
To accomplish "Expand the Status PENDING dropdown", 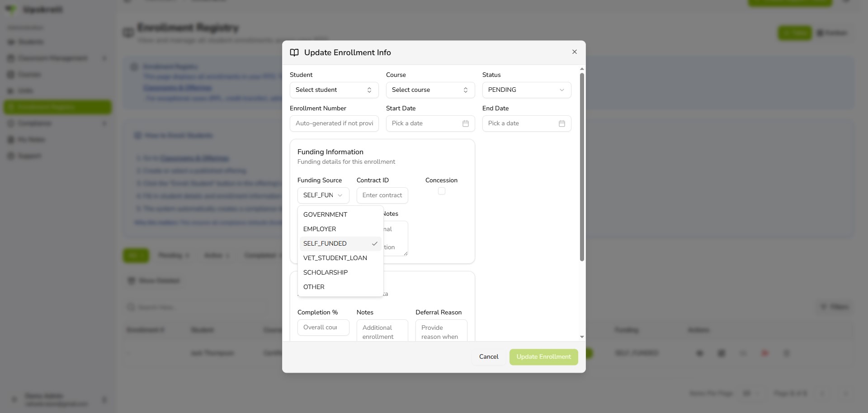I will [x=527, y=90].
